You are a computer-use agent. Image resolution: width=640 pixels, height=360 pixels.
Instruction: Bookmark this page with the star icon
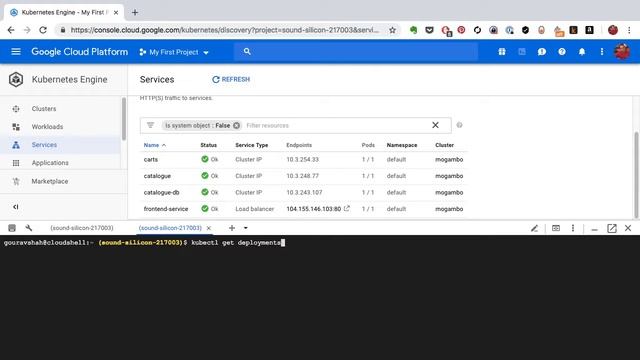coord(392,30)
